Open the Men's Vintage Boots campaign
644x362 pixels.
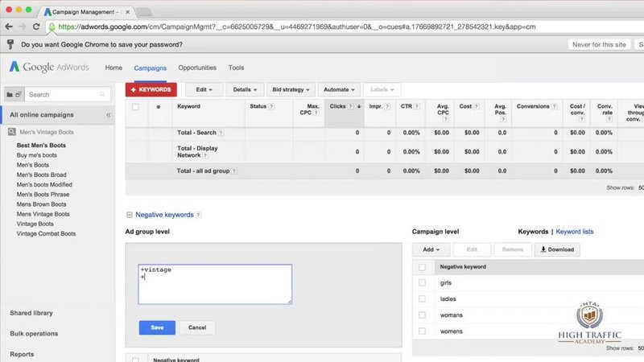tap(47, 132)
